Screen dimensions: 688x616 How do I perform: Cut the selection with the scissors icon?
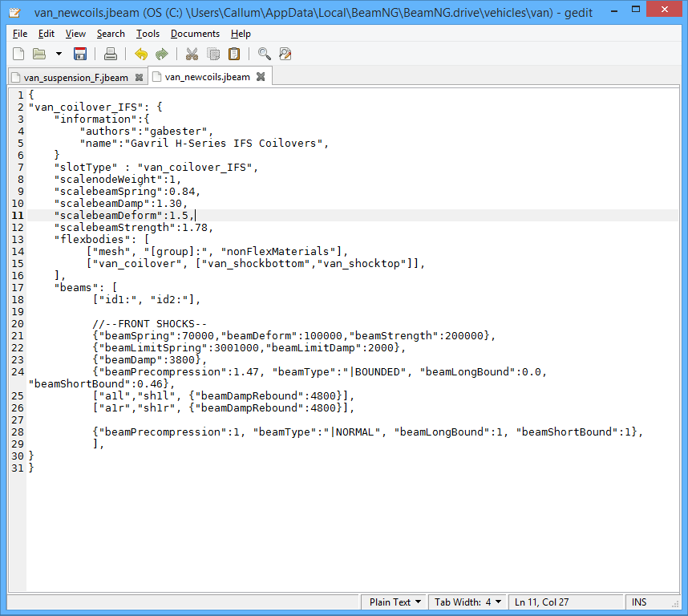(192, 54)
